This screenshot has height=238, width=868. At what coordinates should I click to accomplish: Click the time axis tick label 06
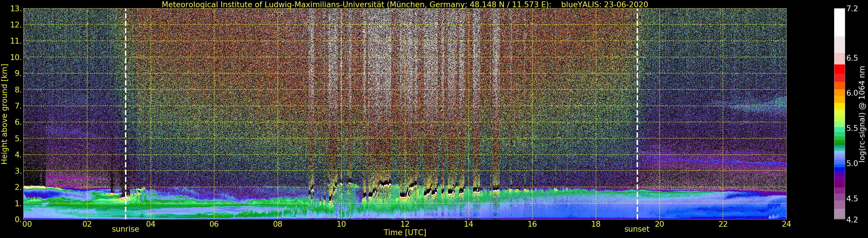pos(214,224)
